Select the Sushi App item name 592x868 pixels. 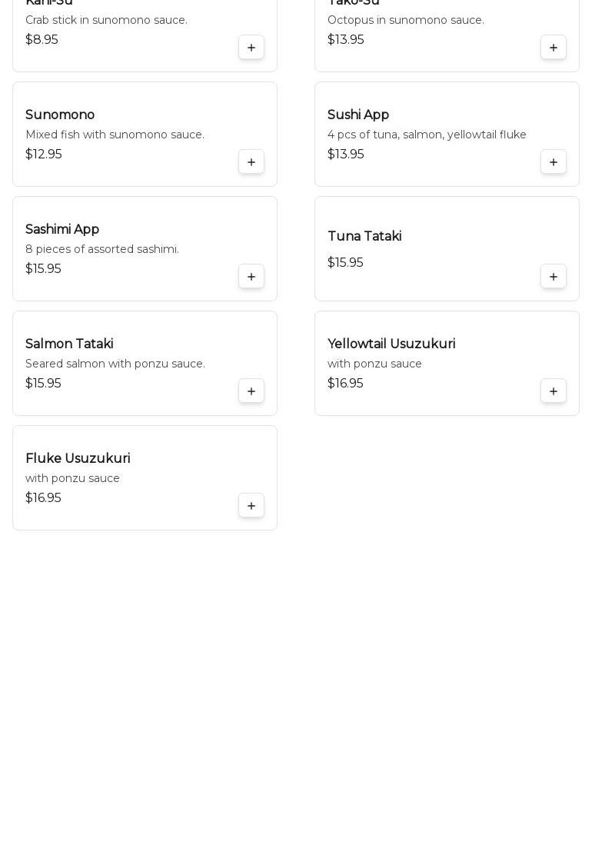358,115
